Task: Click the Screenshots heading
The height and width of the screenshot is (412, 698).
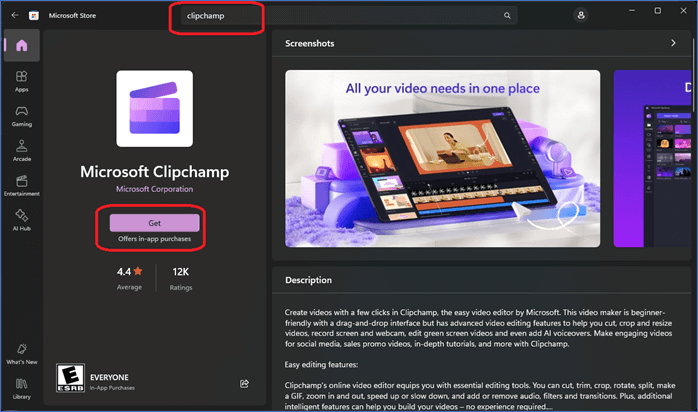Action: [309, 44]
